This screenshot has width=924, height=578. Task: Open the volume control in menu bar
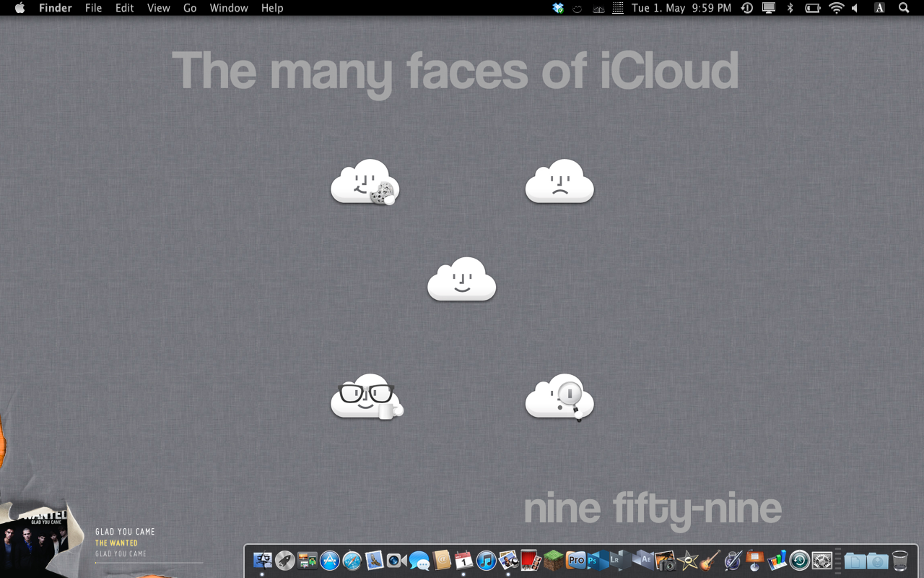[855, 8]
